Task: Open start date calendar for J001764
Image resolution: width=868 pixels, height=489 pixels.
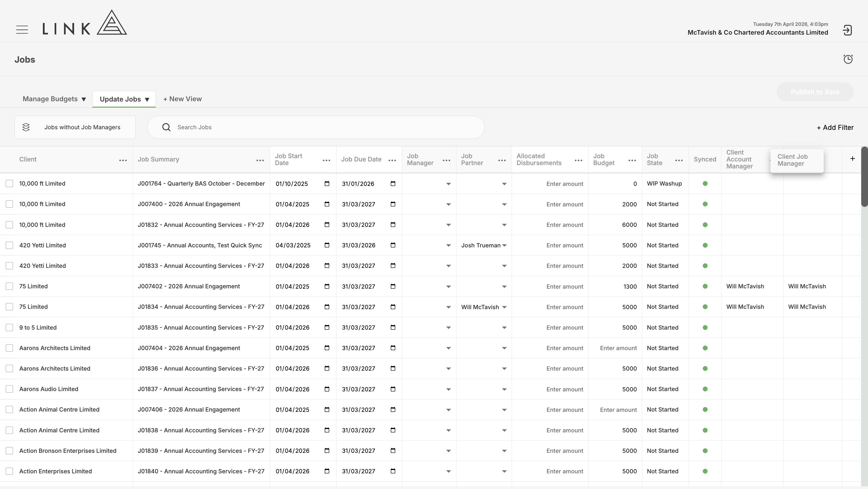Action: tap(327, 183)
